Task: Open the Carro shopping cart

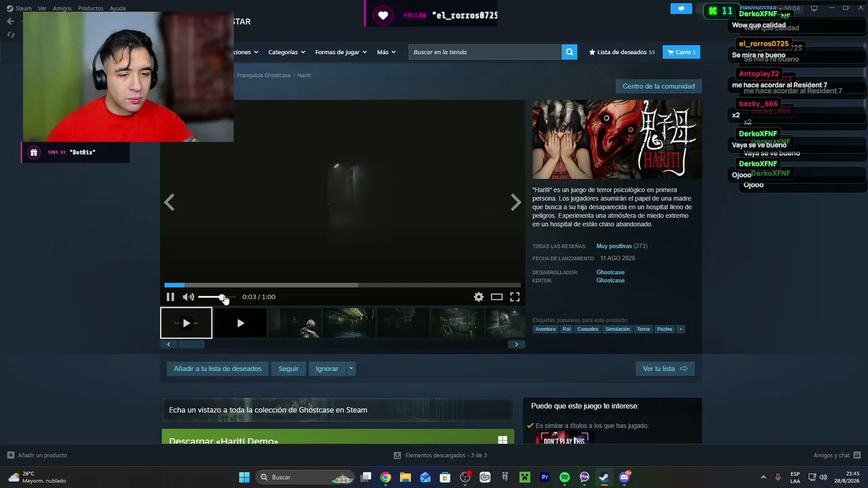Action: click(682, 52)
